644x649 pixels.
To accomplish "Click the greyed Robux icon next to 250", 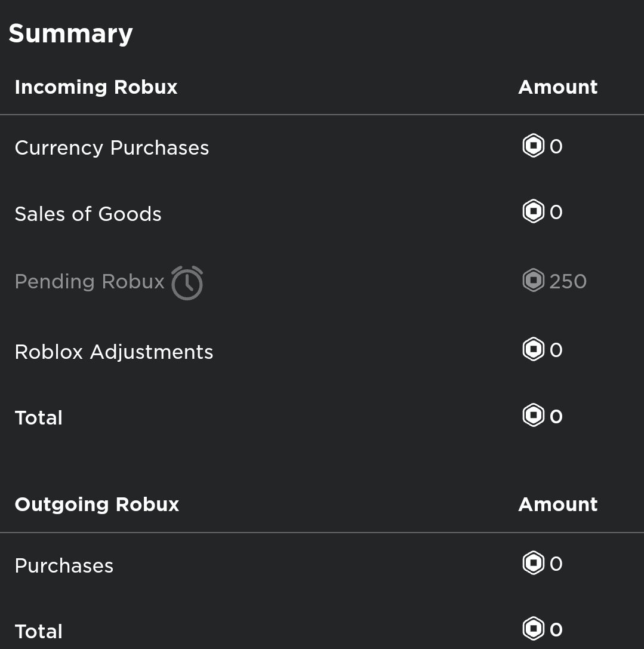I will tap(533, 281).
